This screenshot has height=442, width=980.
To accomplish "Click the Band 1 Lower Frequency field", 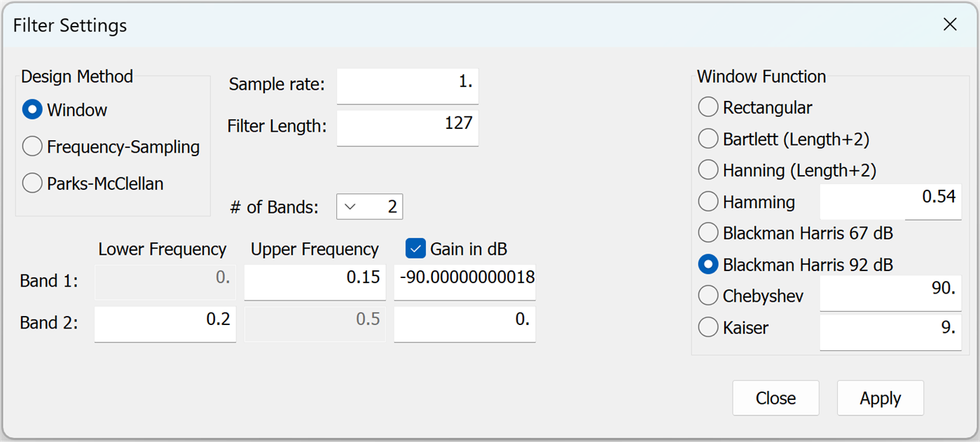I will coord(165,282).
